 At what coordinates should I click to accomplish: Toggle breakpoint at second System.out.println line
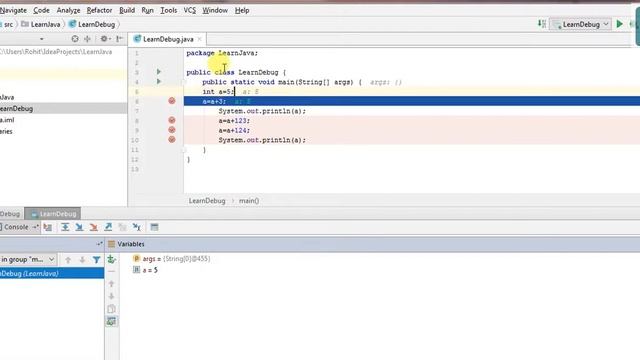pos(172,140)
